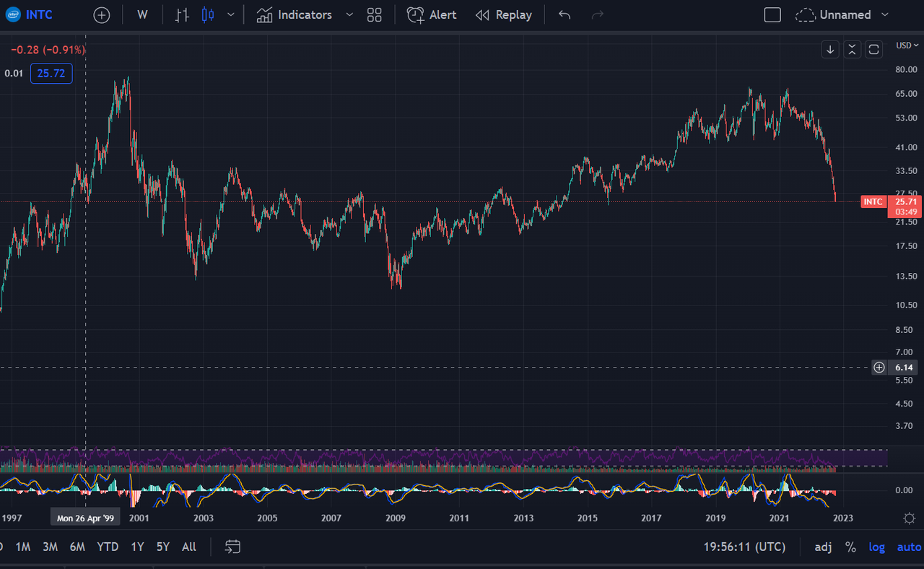Open the go to date calendar icon
This screenshot has width=924, height=569.
click(x=232, y=547)
